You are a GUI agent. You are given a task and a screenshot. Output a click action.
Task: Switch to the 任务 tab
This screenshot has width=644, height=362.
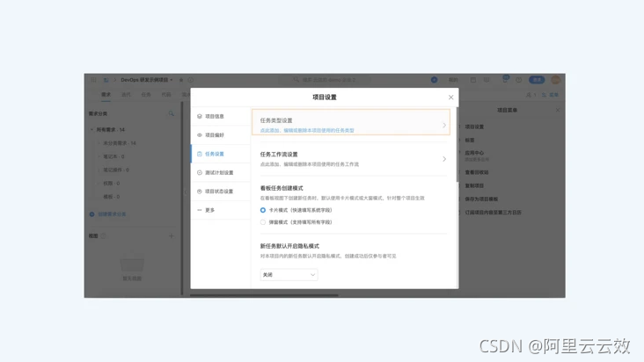click(x=146, y=95)
